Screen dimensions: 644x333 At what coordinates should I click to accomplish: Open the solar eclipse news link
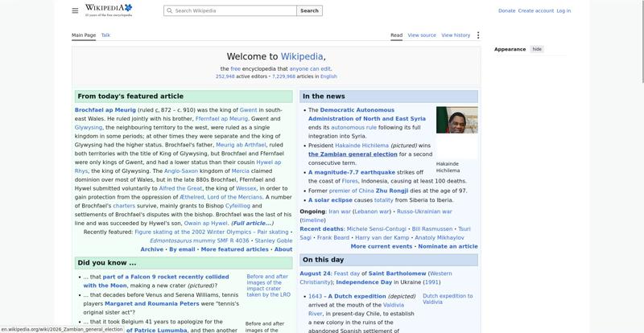[330, 200]
